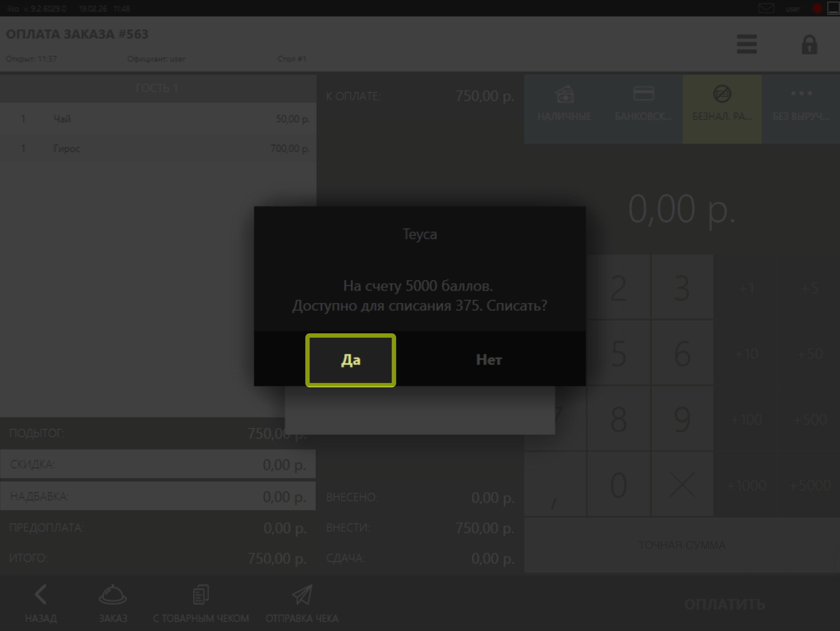Click the Точная сумма button
This screenshot has height=631, width=840.
pyautogui.click(x=682, y=545)
